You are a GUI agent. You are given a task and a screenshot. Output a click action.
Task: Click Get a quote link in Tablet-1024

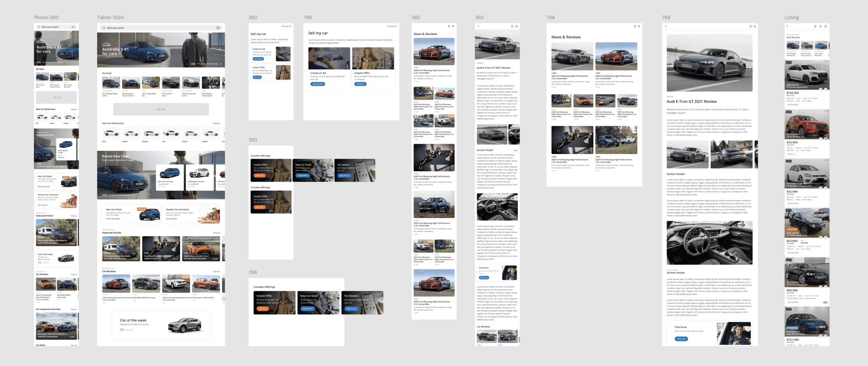click(x=171, y=219)
